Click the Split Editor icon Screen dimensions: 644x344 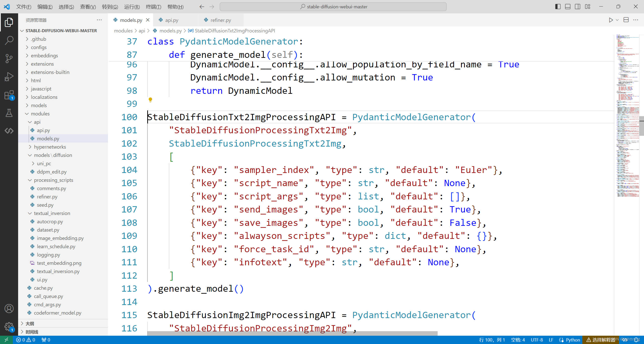point(626,20)
